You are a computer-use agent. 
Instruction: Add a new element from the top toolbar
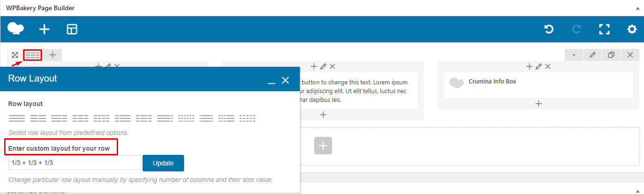click(x=44, y=29)
